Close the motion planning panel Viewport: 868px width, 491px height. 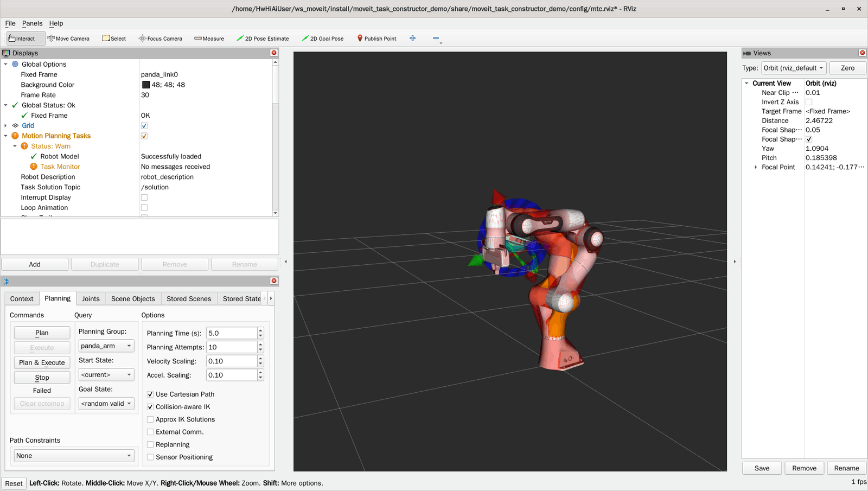click(274, 280)
